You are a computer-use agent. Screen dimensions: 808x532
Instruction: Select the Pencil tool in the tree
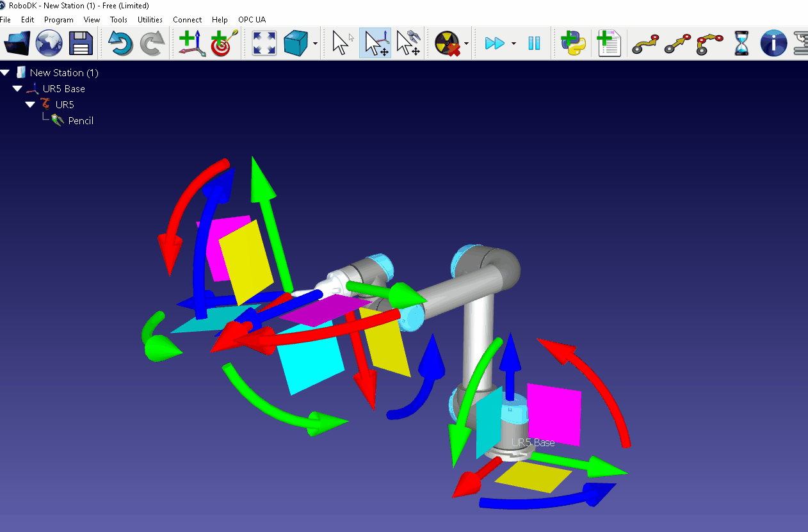[x=81, y=120]
